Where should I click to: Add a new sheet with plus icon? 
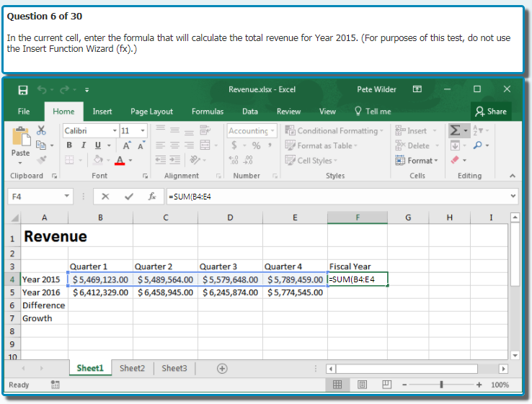click(x=222, y=368)
